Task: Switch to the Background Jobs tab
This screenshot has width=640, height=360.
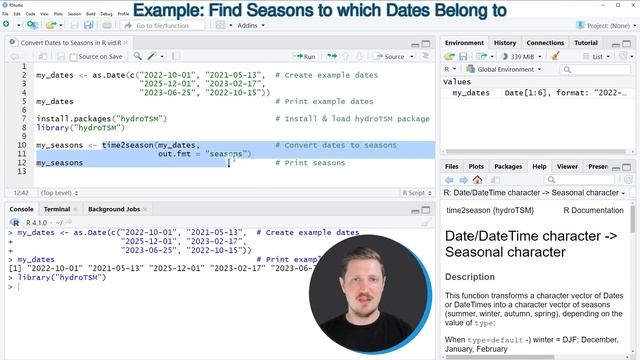Action: click(114, 209)
